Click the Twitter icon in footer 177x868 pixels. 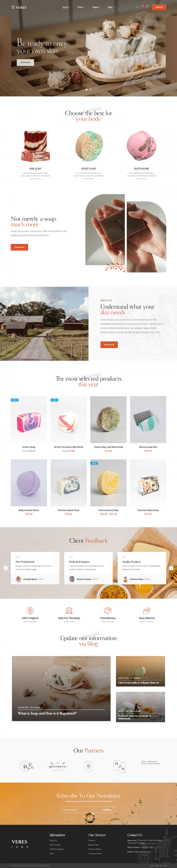[x=17, y=847]
